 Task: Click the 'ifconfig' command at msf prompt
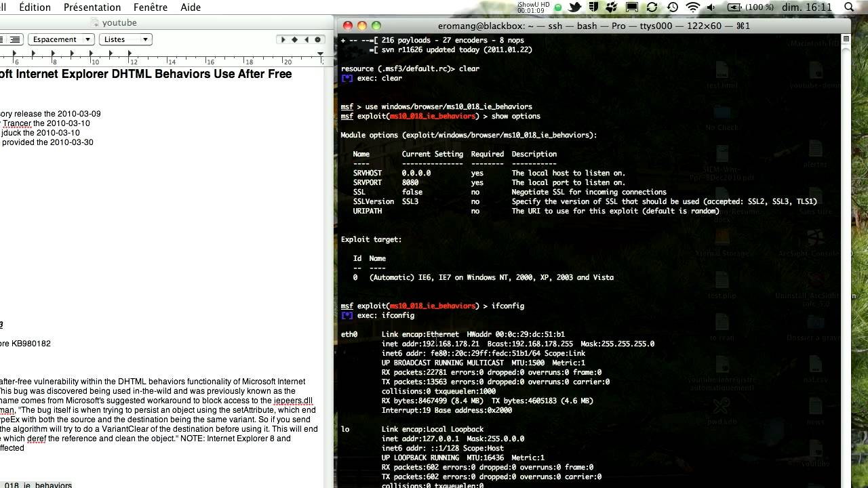[x=507, y=306]
